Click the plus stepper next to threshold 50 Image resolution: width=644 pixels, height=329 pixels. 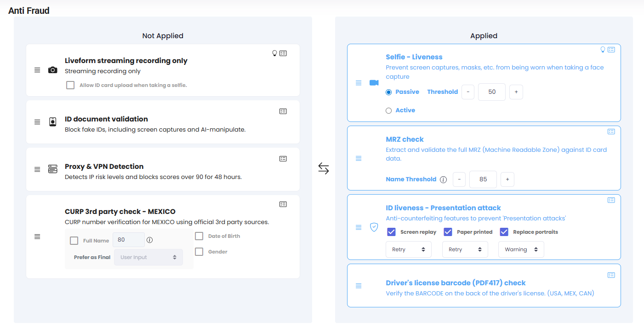click(516, 92)
